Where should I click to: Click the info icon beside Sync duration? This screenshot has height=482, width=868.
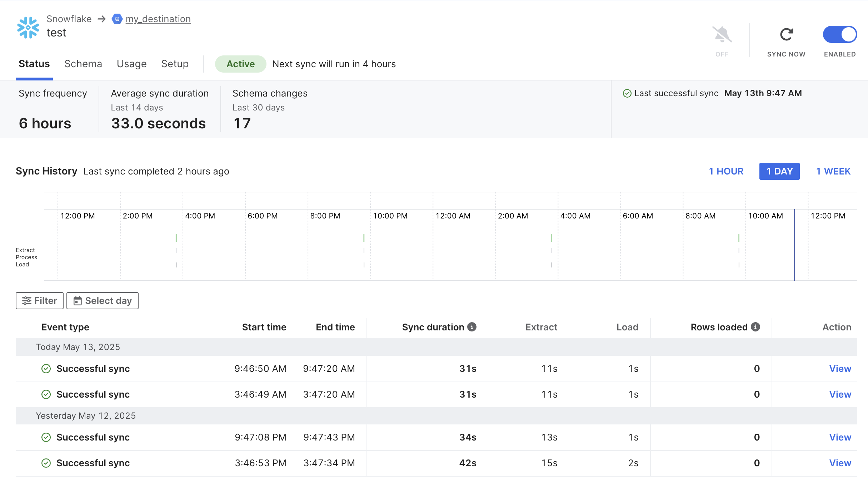coord(472,327)
